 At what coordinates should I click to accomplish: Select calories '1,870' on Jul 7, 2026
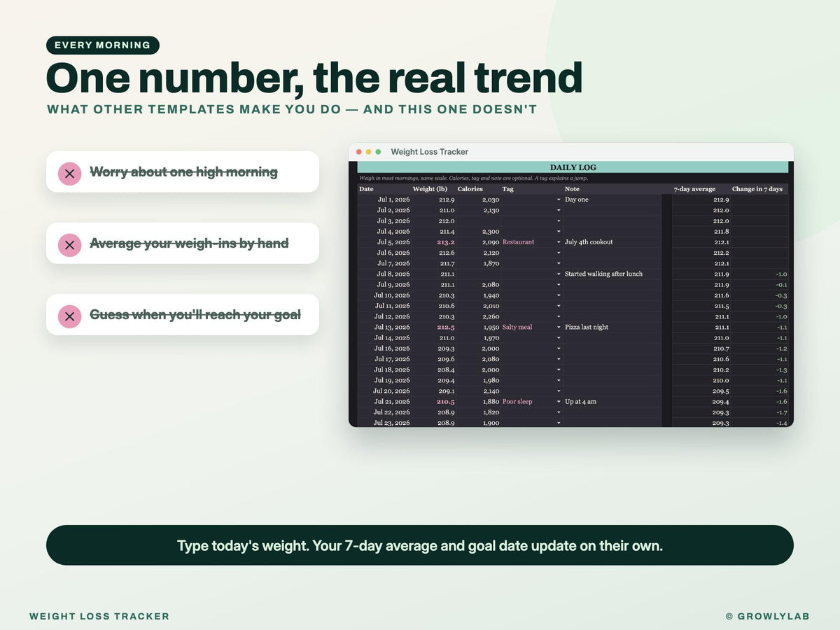(x=479, y=263)
